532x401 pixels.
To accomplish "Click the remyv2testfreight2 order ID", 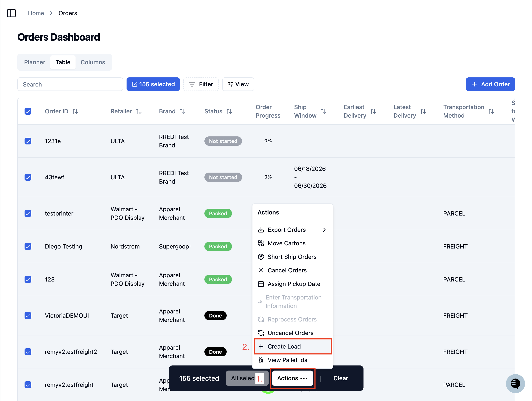I will [71, 352].
